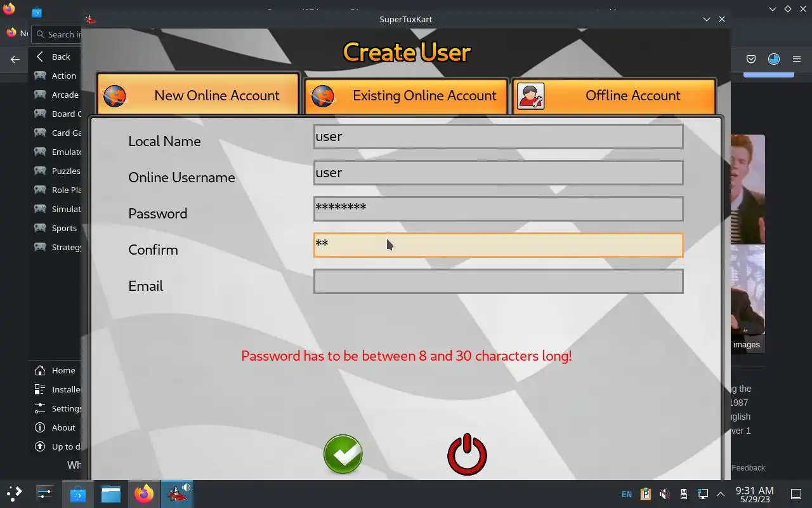
Task: Click Firefox back arrow button
Action: (15, 59)
